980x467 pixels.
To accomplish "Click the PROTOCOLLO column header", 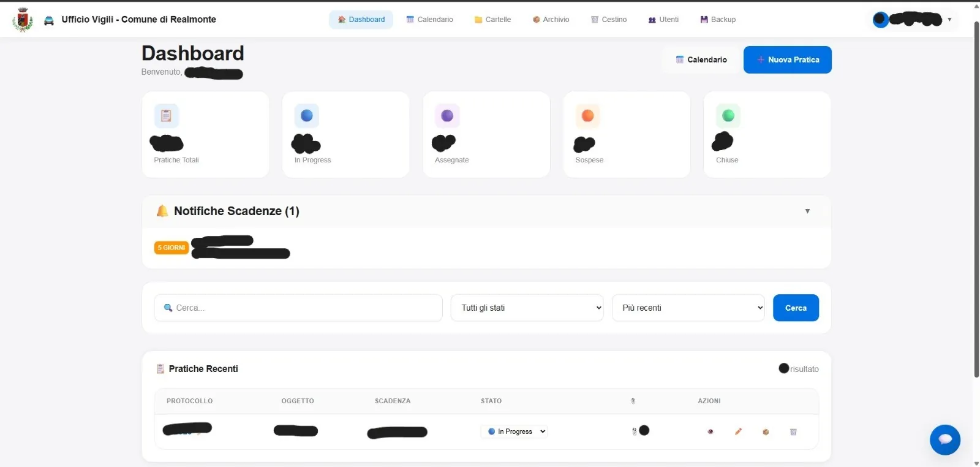I will click(190, 401).
